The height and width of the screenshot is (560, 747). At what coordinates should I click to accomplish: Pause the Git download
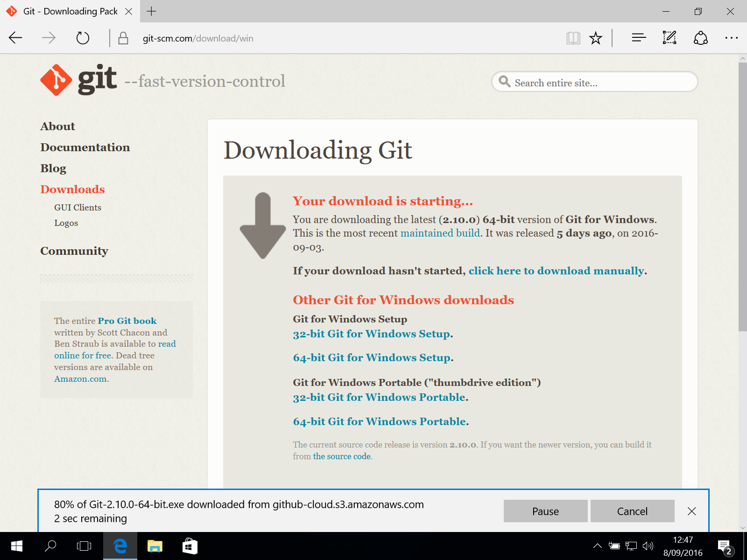point(545,511)
